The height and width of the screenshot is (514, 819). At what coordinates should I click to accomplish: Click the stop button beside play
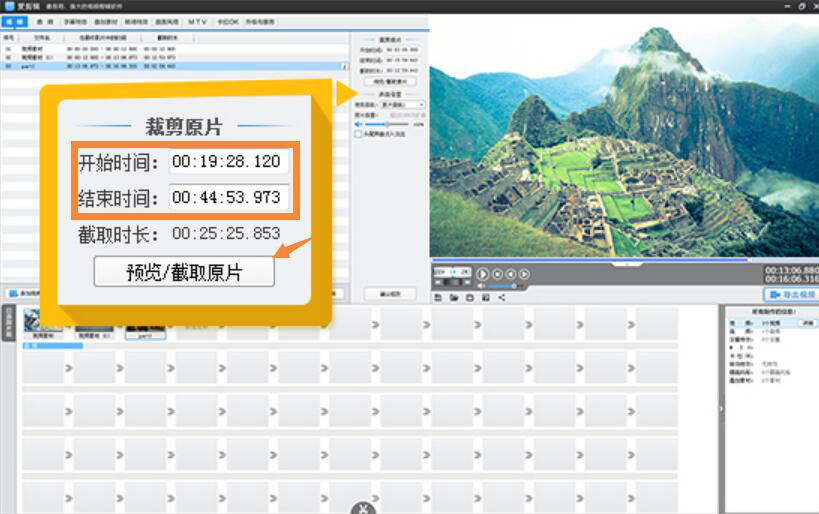click(x=497, y=274)
